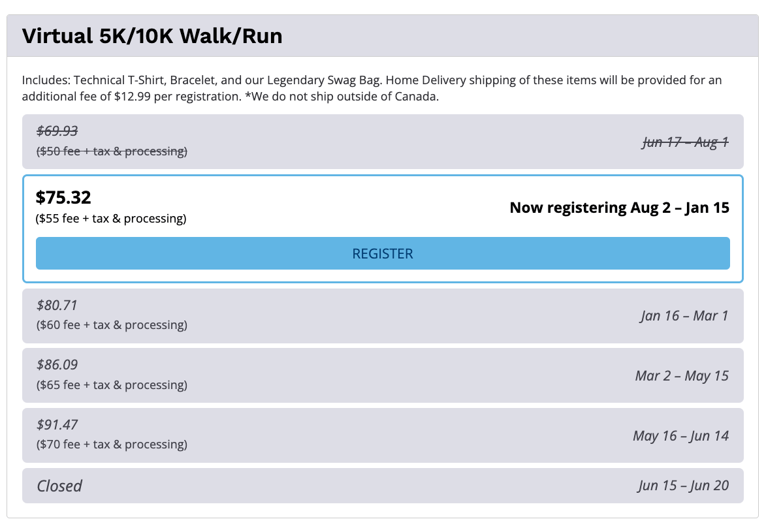Click the Closed label in last row
Image resolution: width=766 pixels, height=532 pixels.
click(x=59, y=486)
